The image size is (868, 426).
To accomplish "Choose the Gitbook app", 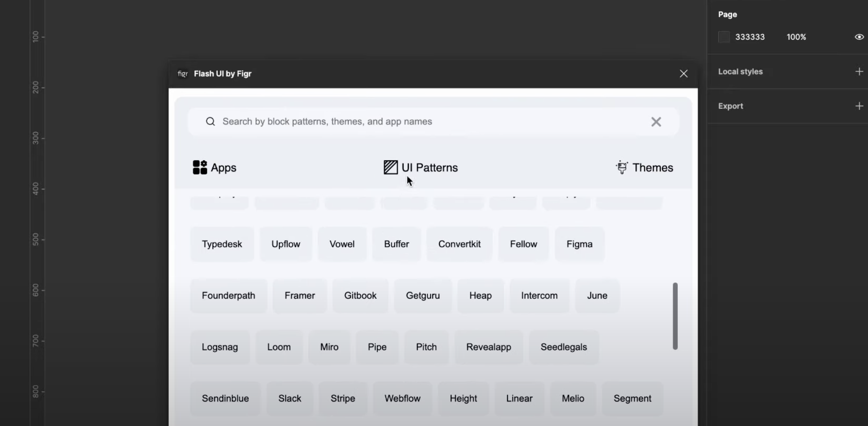I will point(360,296).
